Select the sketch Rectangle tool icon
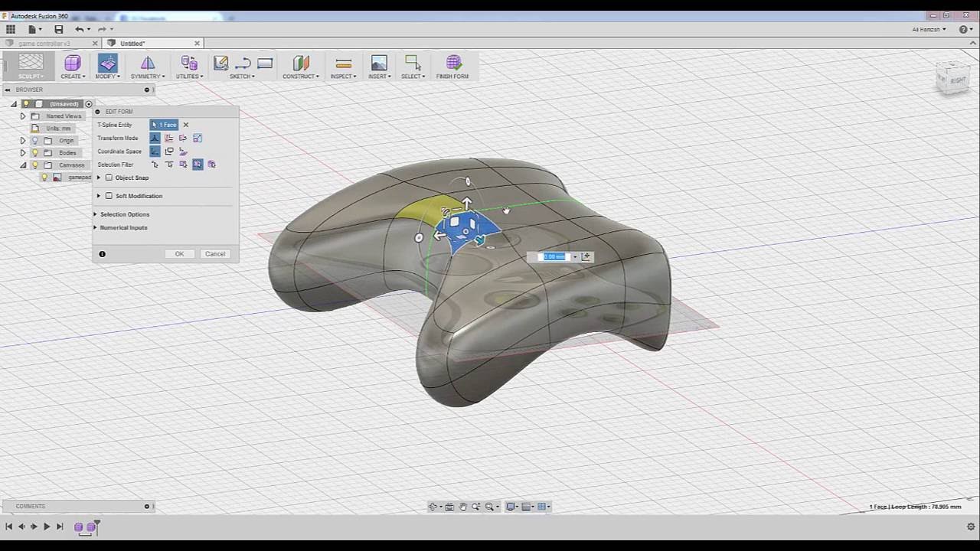This screenshot has width=980, height=551. pyautogui.click(x=265, y=63)
